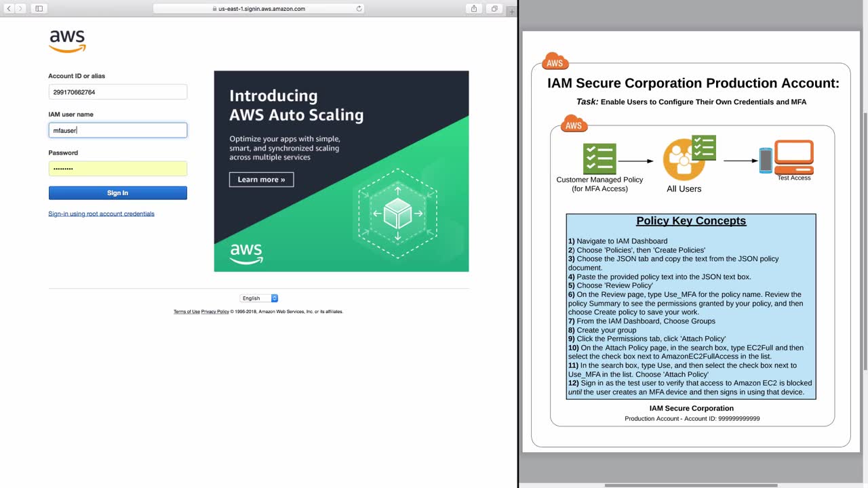868x488 pixels.
Task: Click the 'Production Account - Account ID' footer line
Action: tap(692, 419)
